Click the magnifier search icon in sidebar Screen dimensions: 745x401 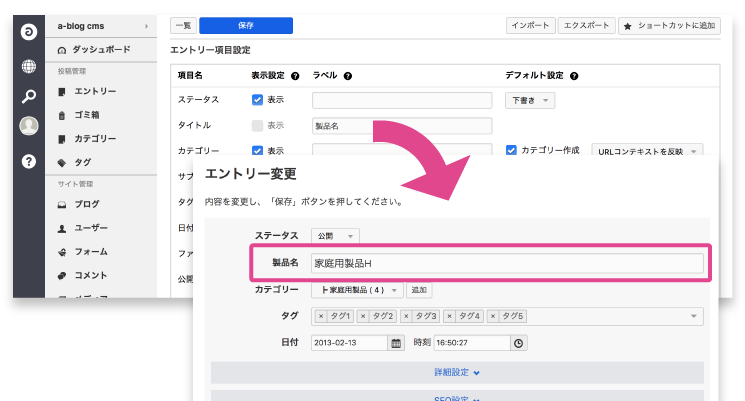click(29, 97)
